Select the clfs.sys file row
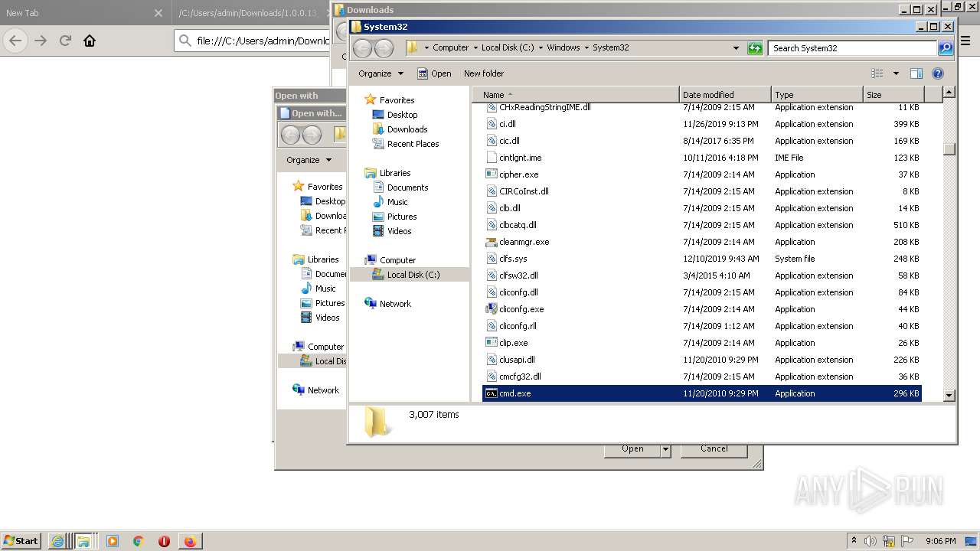Viewport: 980px width, 551px height. pyautogui.click(x=702, y=259)
